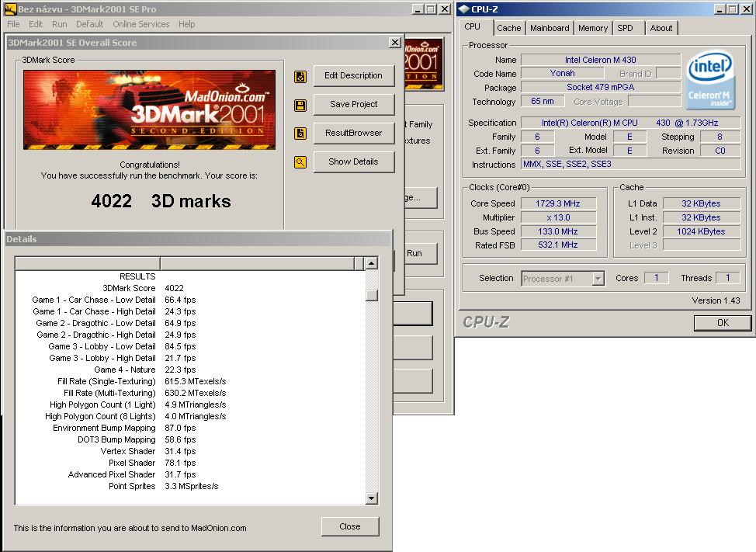Switch to the Mainboard tab
This screenshot has width=756, height=552.
pos(550,28)
